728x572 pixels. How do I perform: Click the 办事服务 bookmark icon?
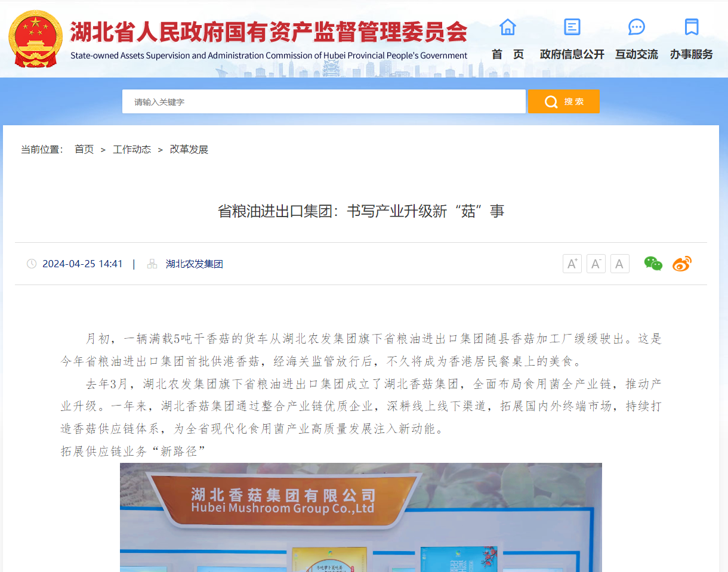pos(691,27)
